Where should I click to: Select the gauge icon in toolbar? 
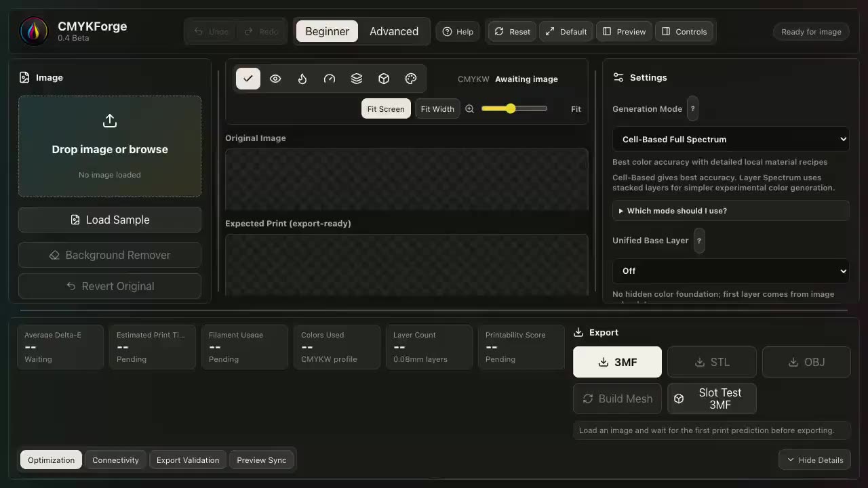[x=330, y=79]
